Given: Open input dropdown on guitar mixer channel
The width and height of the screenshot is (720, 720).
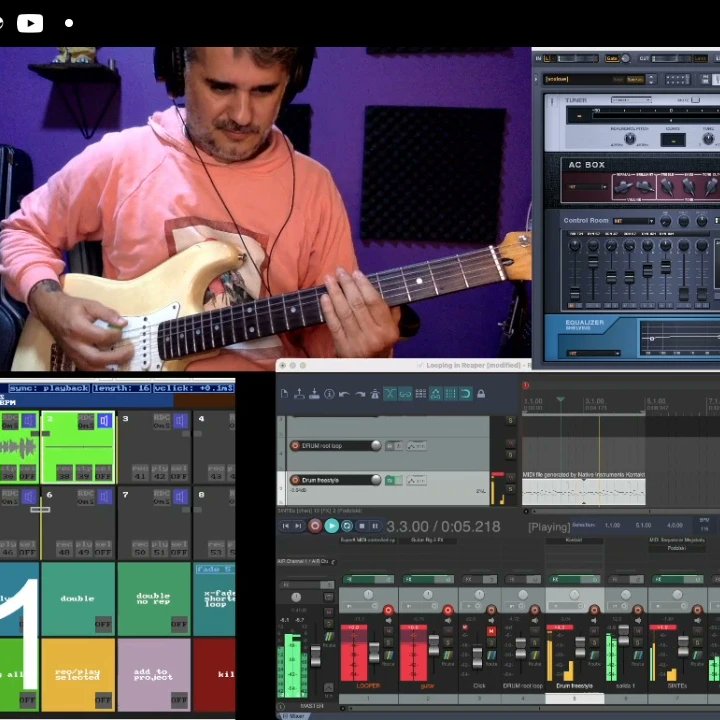Looking at the screenshot, I should point(421,607).
